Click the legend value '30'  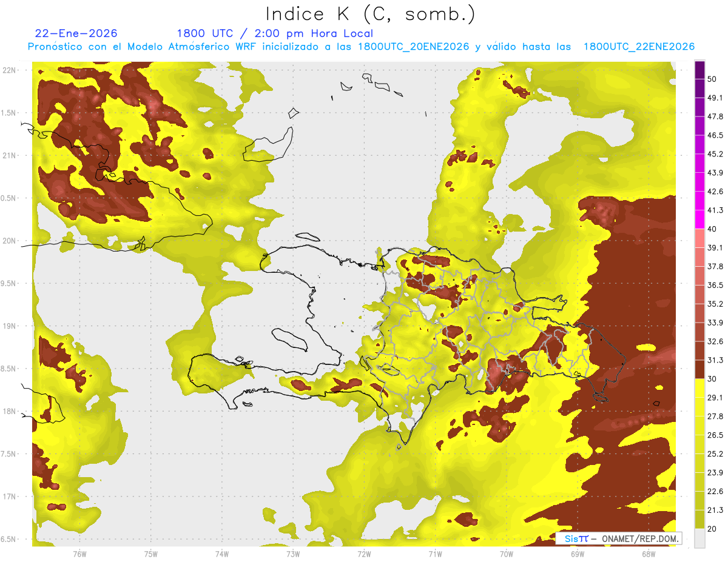click(x=713, y=379)
